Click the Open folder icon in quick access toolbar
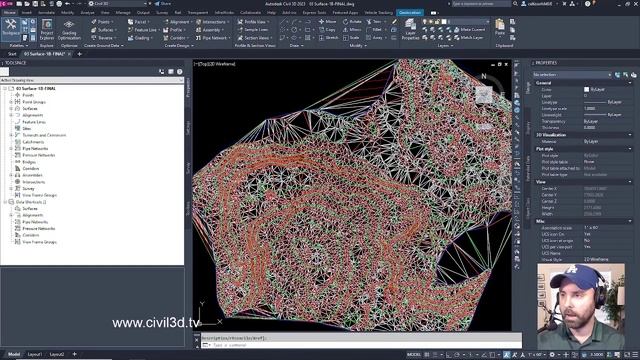This screenshot has width=640, height=360. (27, 4)
